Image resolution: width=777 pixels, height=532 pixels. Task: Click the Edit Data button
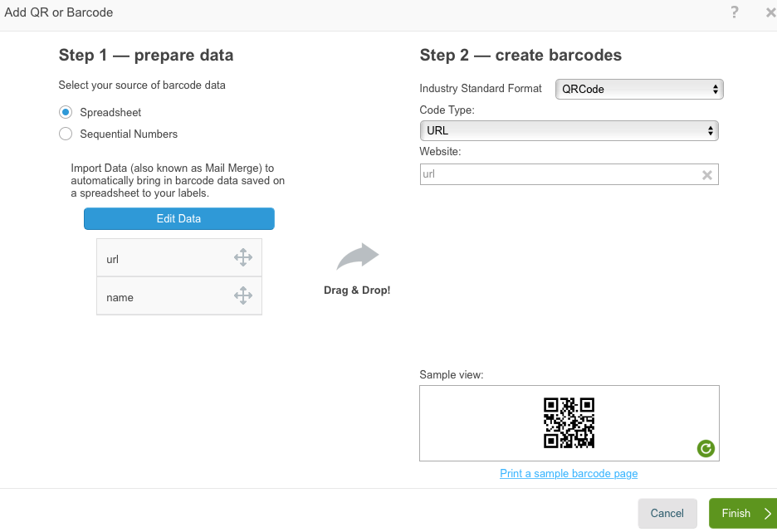[x=178, y=218]
